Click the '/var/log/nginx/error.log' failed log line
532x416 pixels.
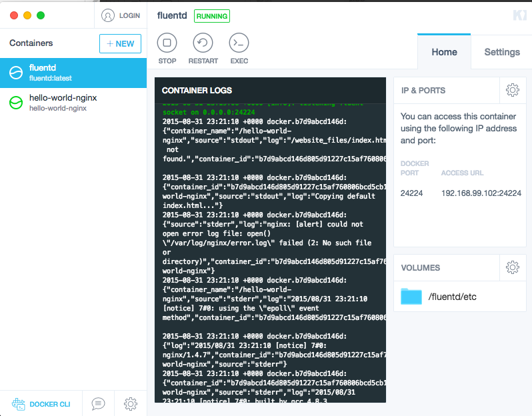coord(267,243)
